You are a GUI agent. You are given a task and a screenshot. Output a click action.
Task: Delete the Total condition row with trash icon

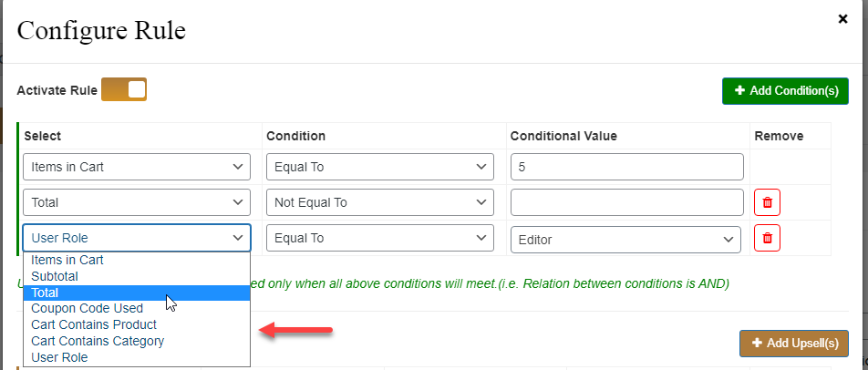[x=767, y=202]
